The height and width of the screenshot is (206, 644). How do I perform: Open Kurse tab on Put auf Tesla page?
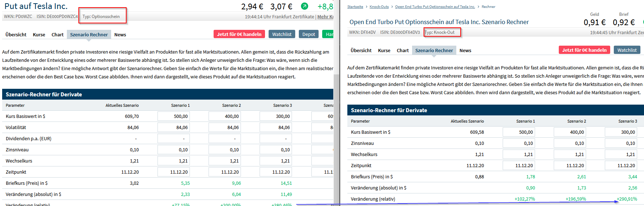coord(39,35)
